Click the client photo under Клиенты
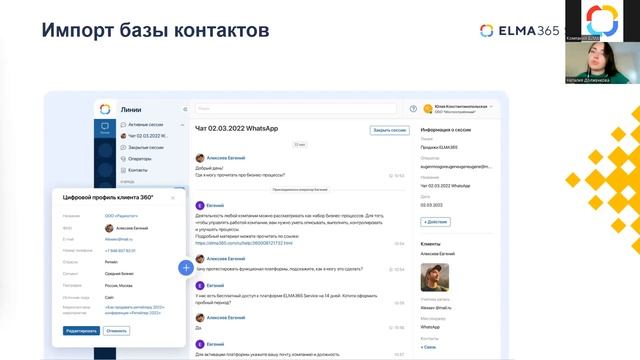This screenshot has width=640, height=360. point(435,277)
